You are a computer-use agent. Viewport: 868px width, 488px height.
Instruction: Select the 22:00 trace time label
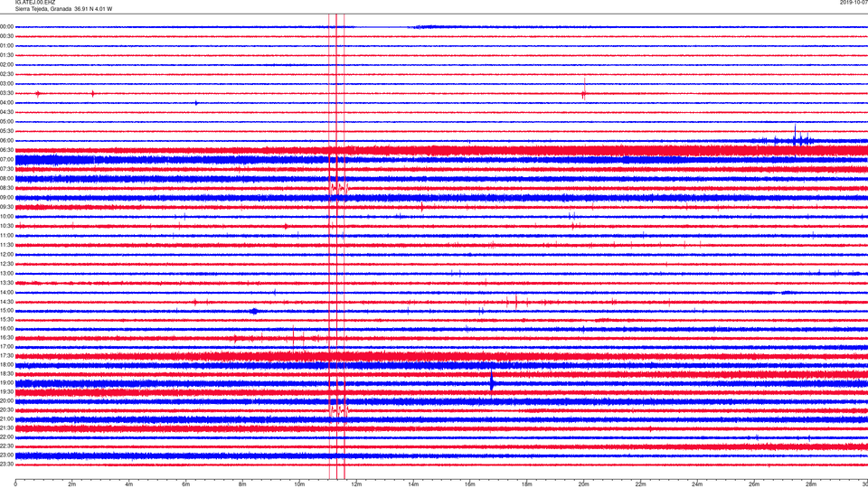tap(6, 437)
